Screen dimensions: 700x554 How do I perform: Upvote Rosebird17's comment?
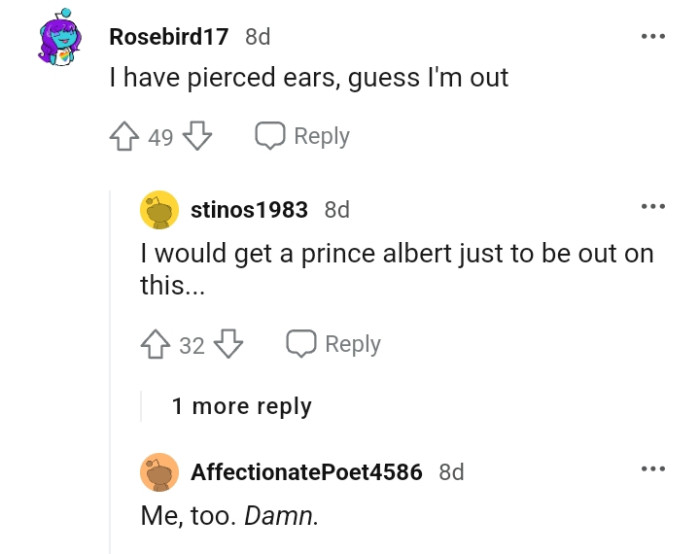[125, 136]
